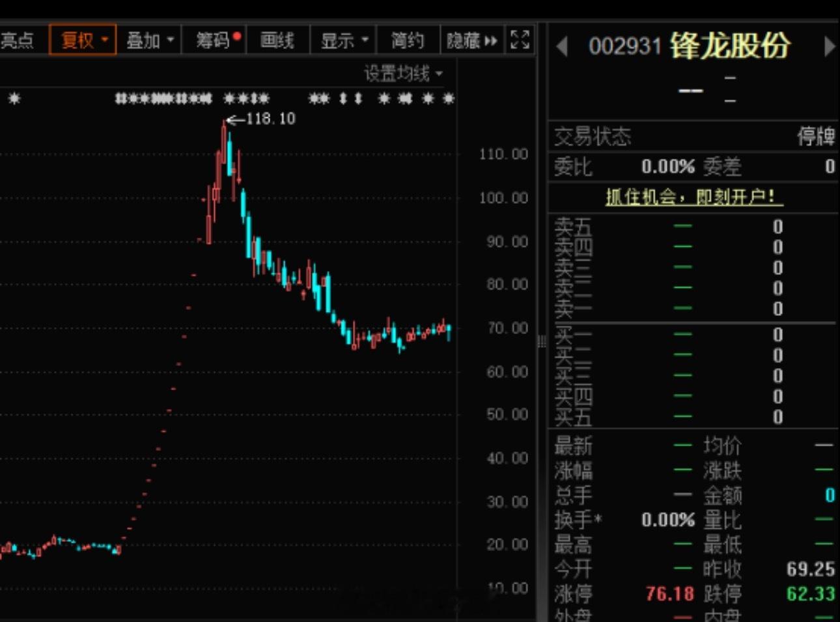The height and width of the screenshot is (622, 840).
Task: Click the stock code 002931 header
Action: tap(625, 46)
